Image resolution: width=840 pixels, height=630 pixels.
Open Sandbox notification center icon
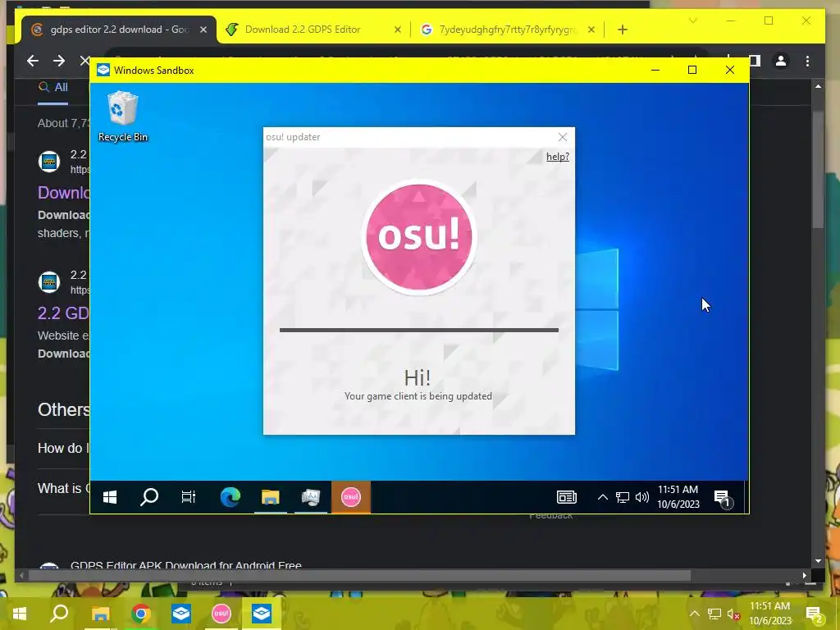pos(722,498)
